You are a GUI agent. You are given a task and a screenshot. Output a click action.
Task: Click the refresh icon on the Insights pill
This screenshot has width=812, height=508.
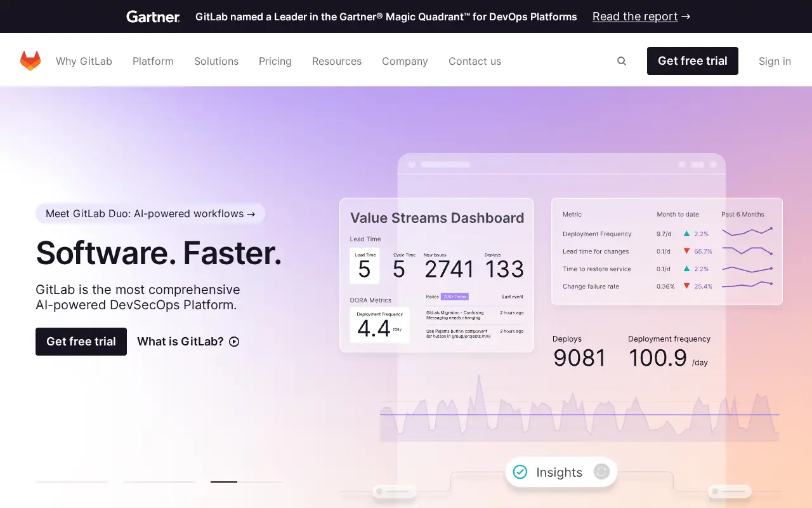pos(601,472)
